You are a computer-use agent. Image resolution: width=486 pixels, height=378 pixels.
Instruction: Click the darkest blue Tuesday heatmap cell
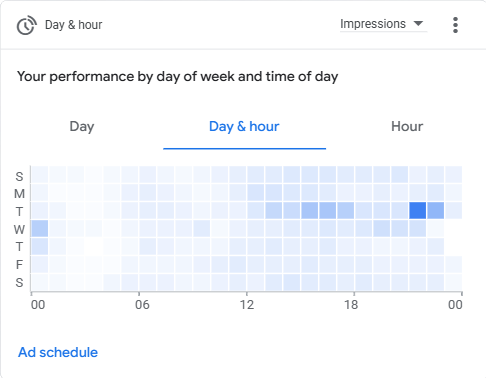point(418,211)
